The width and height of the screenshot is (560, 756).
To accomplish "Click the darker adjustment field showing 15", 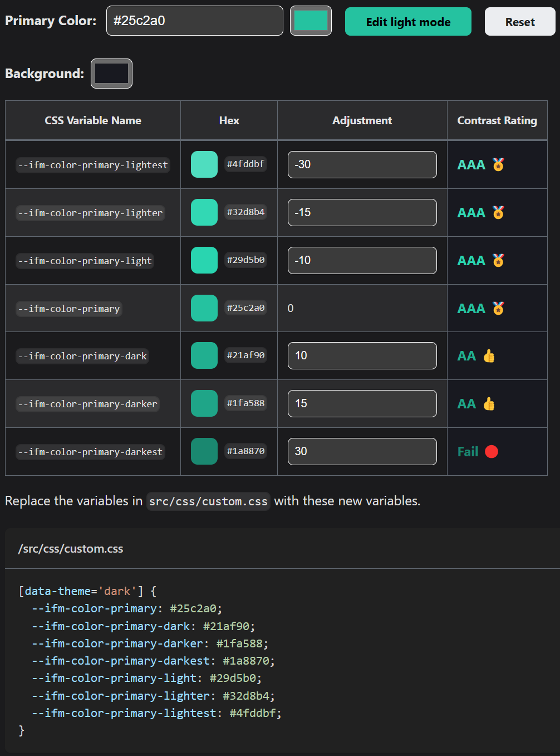I will pyautogui.click(x=362, y=403).
